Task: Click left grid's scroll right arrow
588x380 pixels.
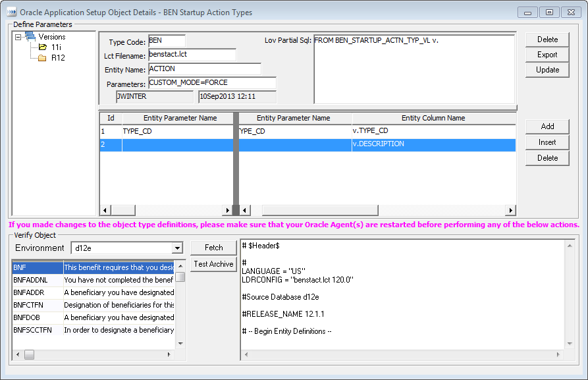Action: (227, 211)
